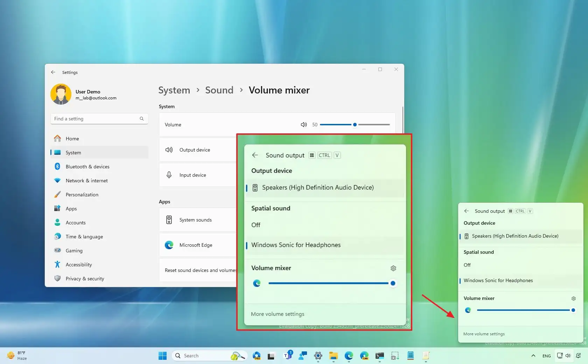Open Gaming settings

click(x=99, y=251)
